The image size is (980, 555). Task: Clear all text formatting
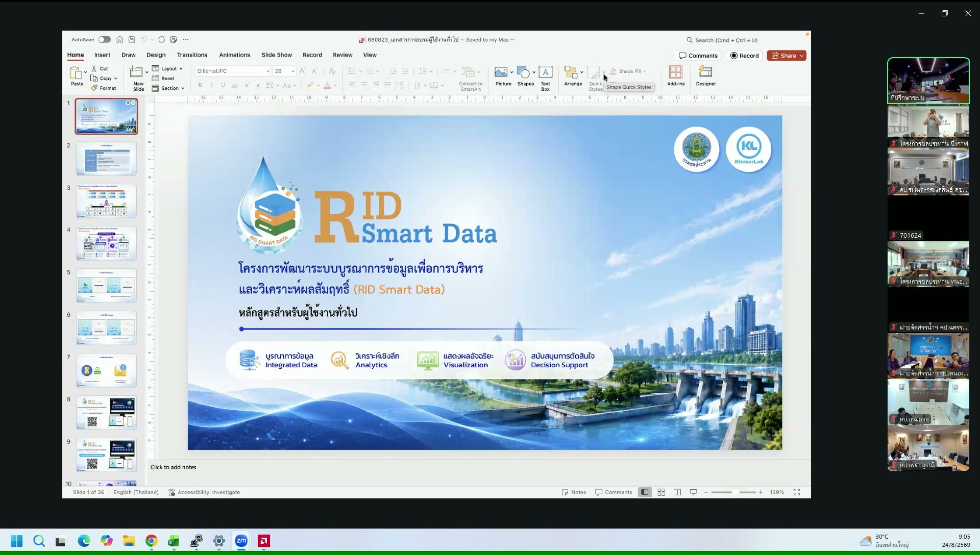[332, 71]
